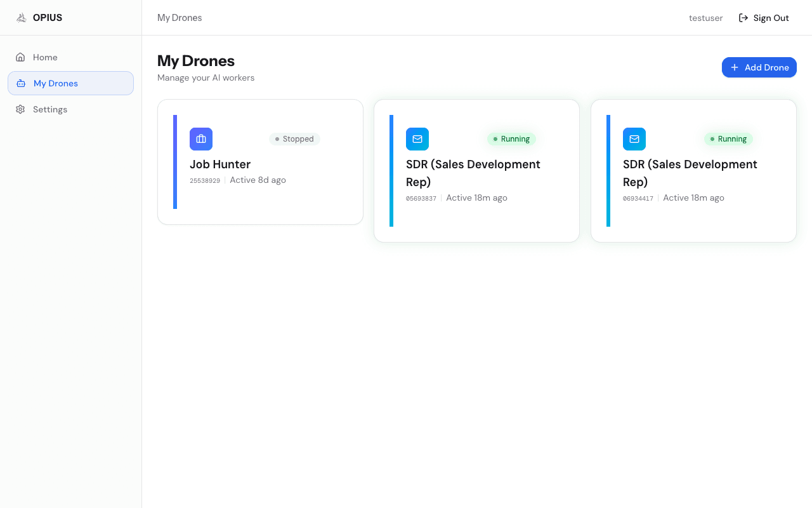
Task: Click the plus icon on Add Drone
Action: click(735, 67)
